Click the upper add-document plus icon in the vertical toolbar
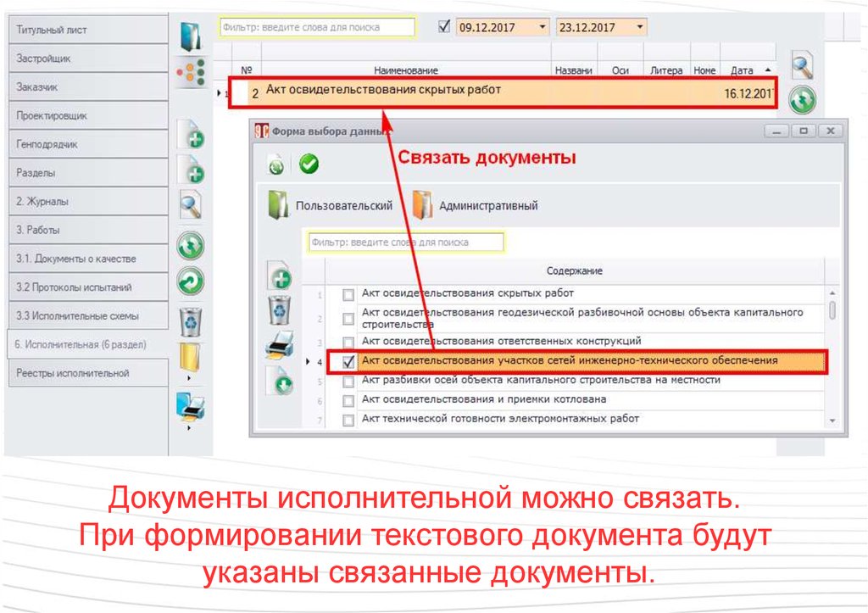Screen dimensions: 868x613 pos(191,134)
